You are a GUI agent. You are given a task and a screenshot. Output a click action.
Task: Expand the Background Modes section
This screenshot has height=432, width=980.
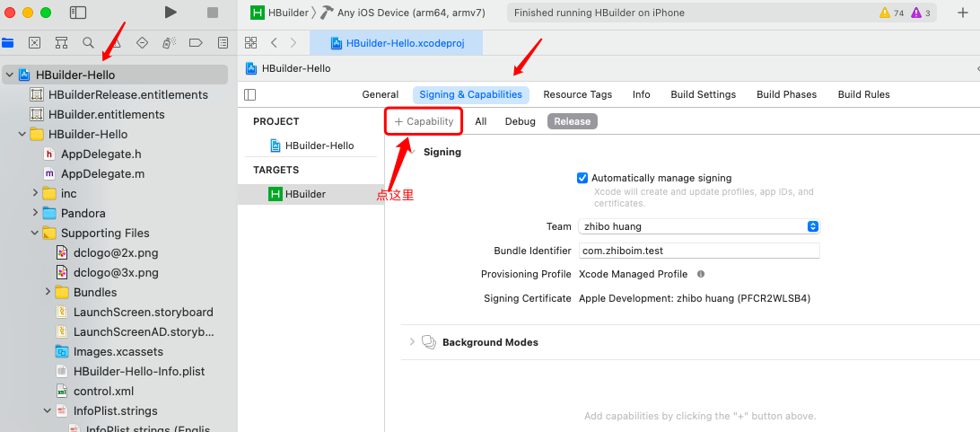point(412,342)
